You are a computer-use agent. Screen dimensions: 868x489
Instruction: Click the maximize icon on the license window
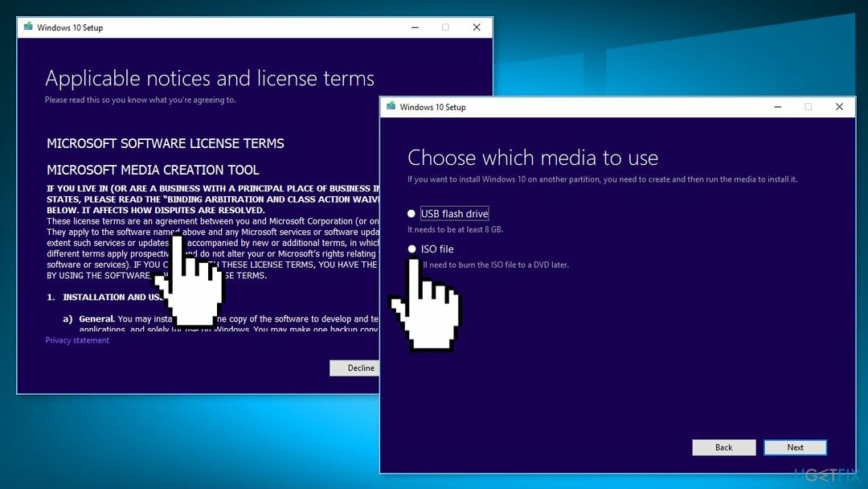pos(445,27)
